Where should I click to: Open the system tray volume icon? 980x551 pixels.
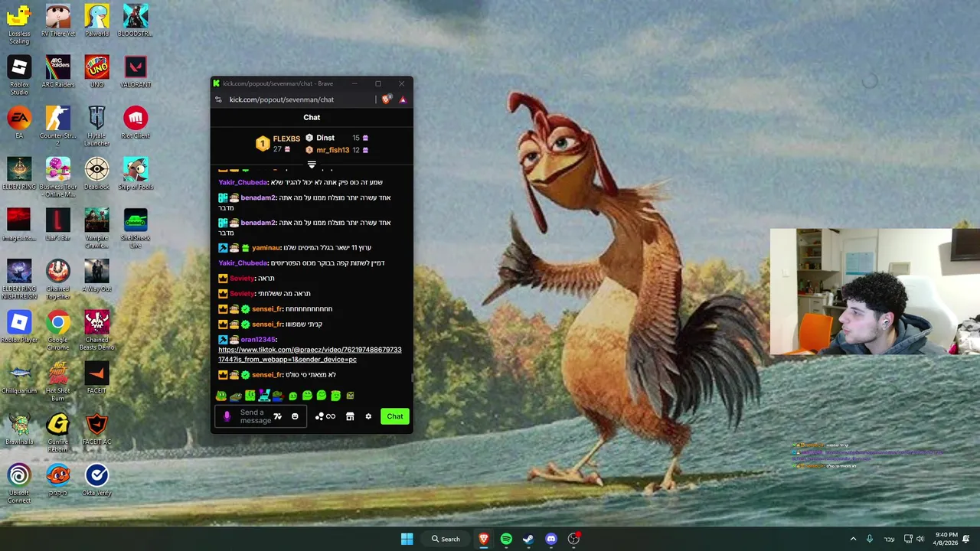pyautogui.click(x=920, y=539)
